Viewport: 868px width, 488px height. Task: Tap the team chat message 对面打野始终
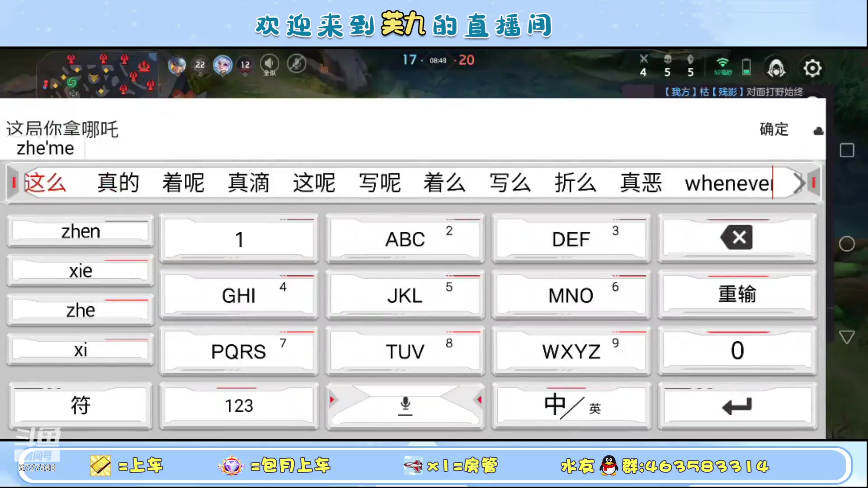[774, 92]
